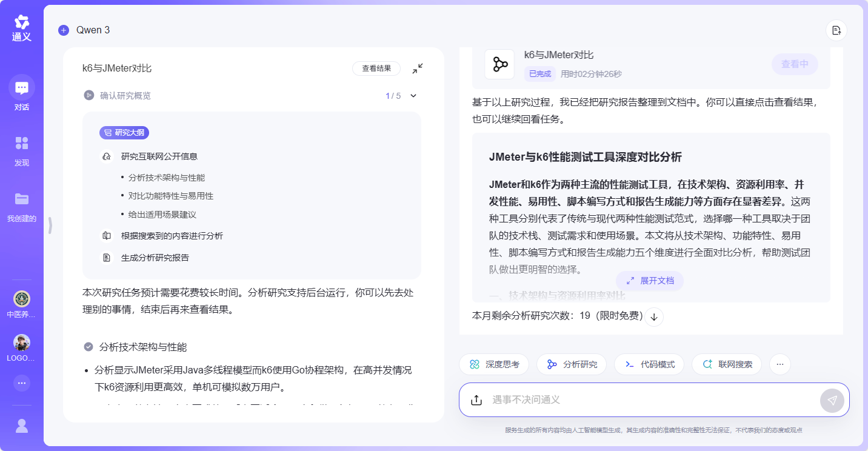The image size is (868, 451).
Task: Click the user profile icon at bottom
Action: tap(22, 426)
